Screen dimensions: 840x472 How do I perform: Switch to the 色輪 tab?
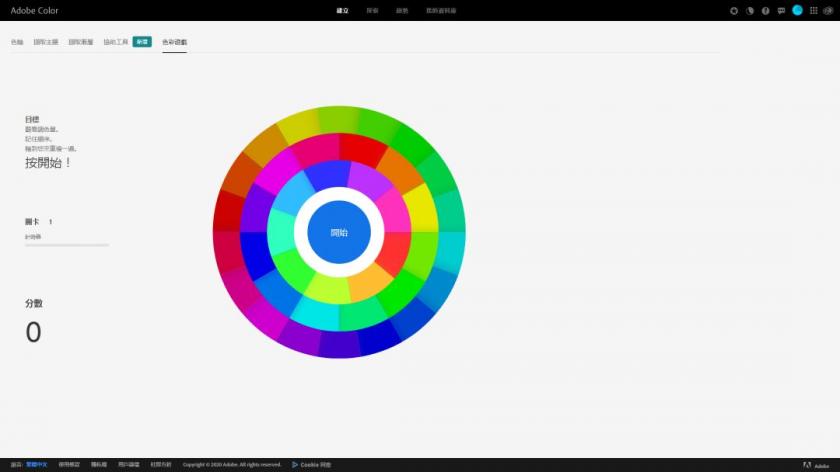[17, 42]
